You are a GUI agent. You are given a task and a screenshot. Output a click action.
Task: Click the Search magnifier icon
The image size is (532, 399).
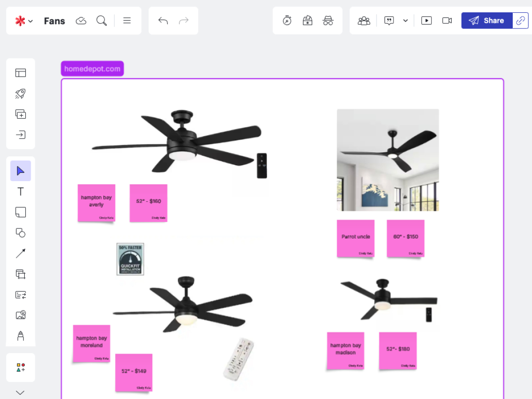pyautogui.click(x=101, y=21)
